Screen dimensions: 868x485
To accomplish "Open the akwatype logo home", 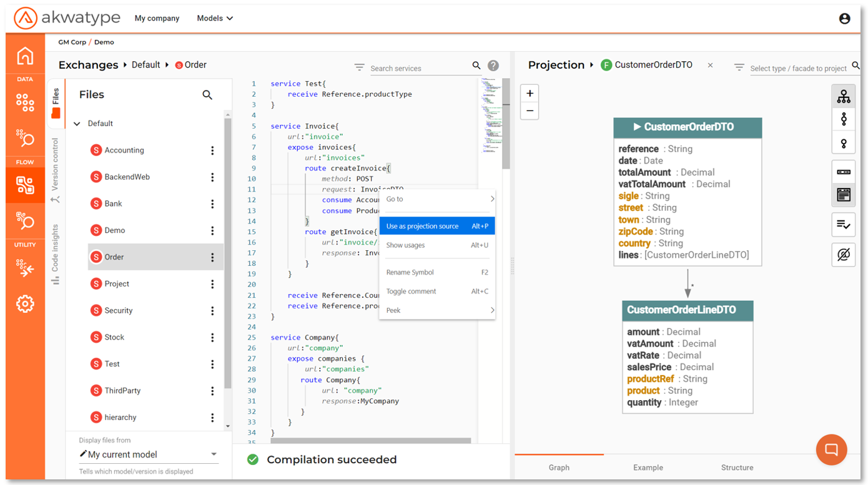I will point(67,18).
